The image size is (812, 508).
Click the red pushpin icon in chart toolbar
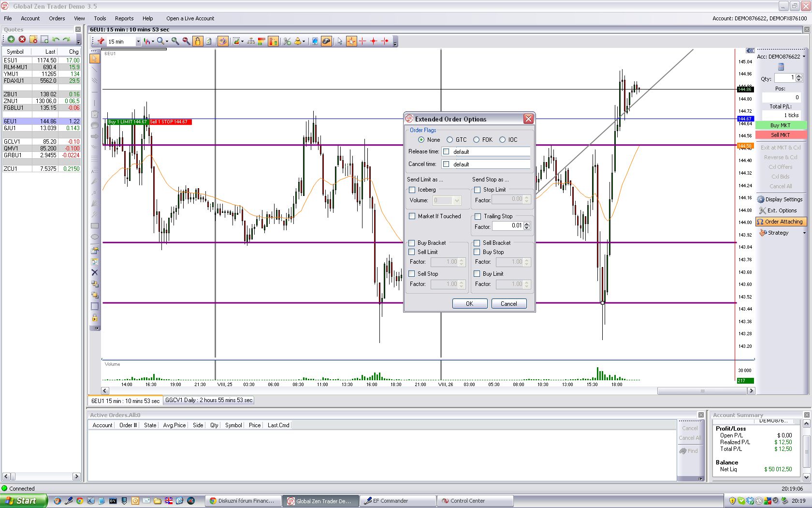pos(101,41)
